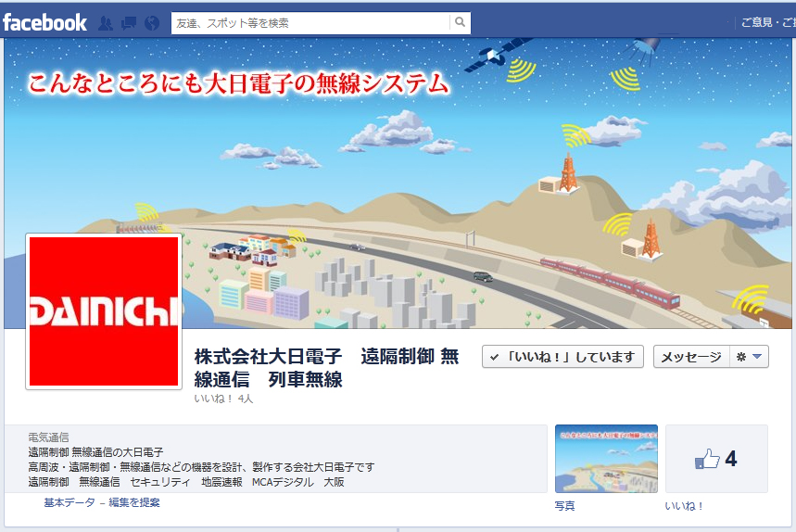
Task: Open the photos thumbnail image
Action: 606,459
